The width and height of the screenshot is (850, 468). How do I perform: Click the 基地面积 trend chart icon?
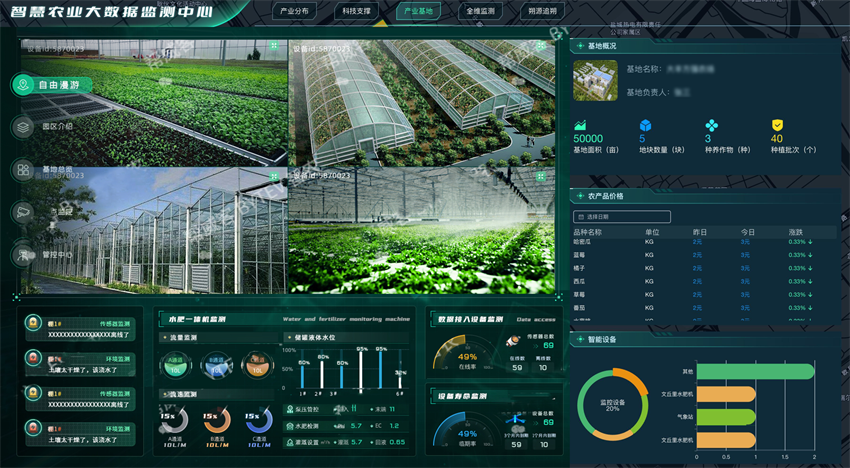coord(580,125)
